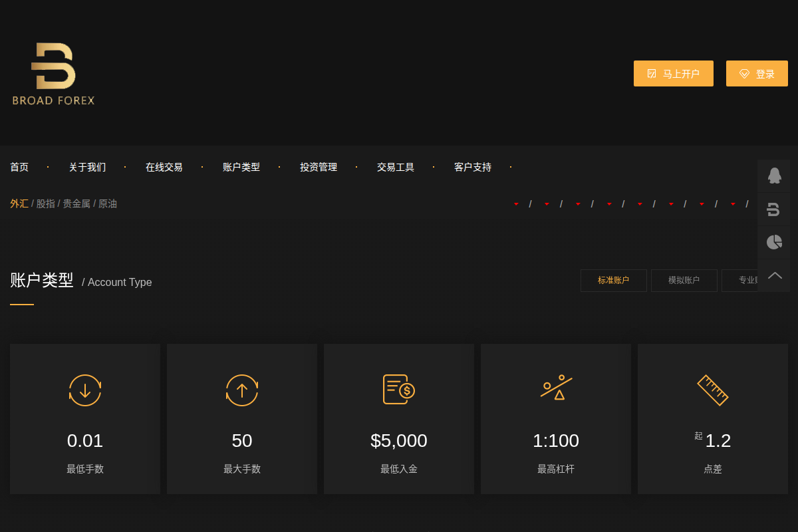Click the 最低入金 dollar document icon

(399, 390)
